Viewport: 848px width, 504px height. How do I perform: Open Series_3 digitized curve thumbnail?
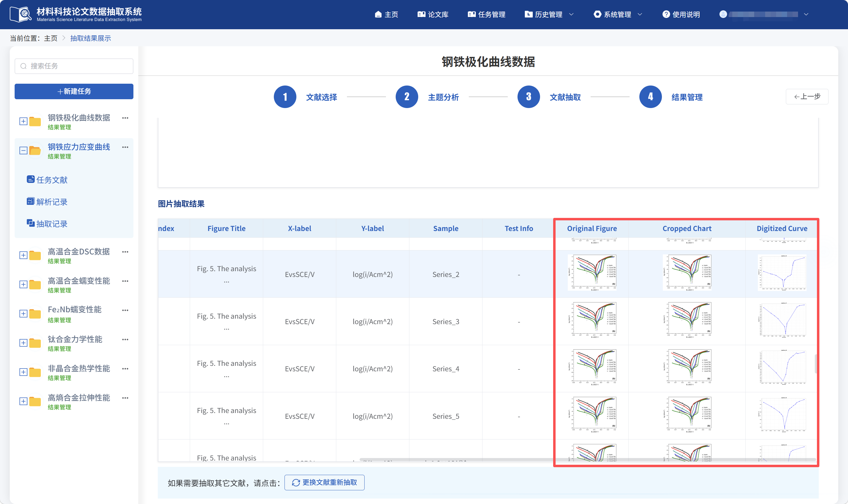(x=782, y=320)
